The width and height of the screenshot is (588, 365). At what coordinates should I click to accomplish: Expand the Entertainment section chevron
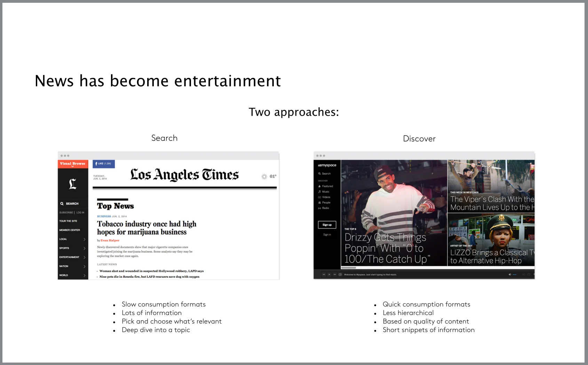coord(85,257)
